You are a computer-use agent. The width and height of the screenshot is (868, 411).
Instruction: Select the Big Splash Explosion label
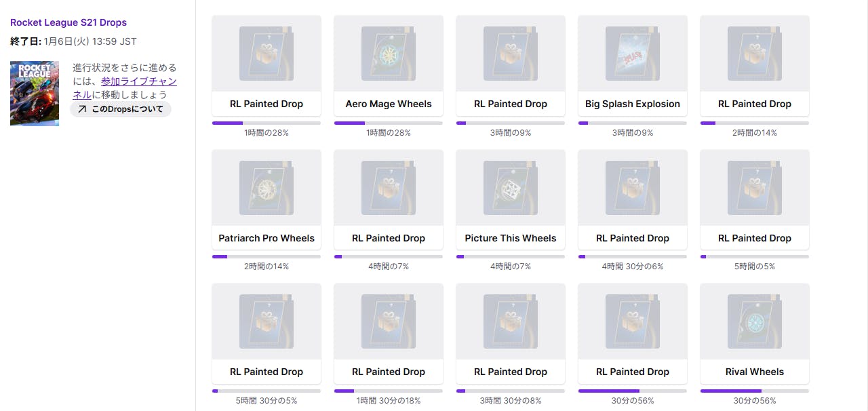(633, 104)
